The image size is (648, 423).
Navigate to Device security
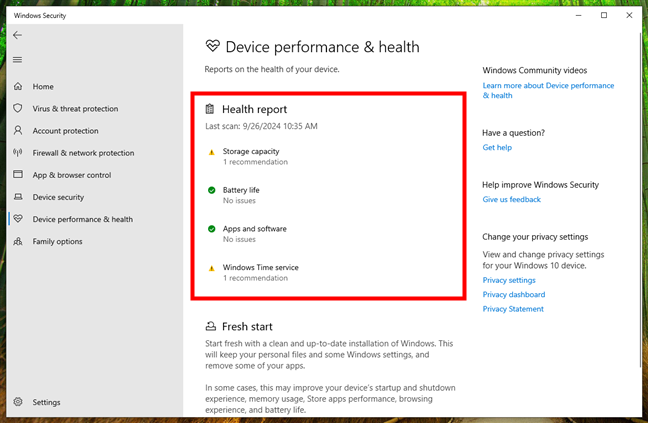click(x=58, y=197)
